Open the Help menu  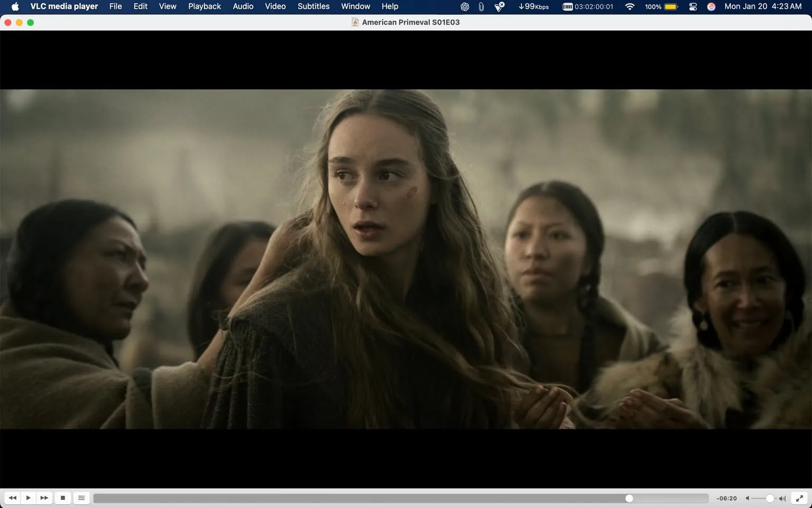[390, 6]
